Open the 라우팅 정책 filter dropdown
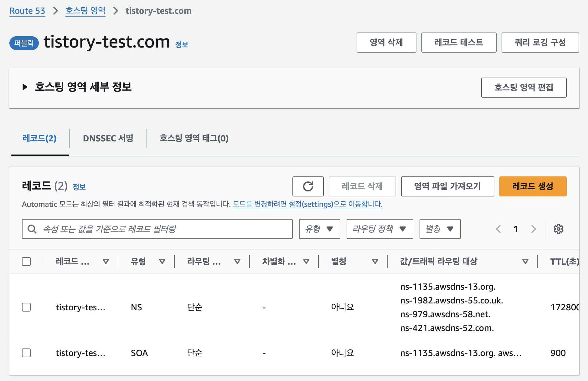The image size is (588, 381). pos(379,229)
